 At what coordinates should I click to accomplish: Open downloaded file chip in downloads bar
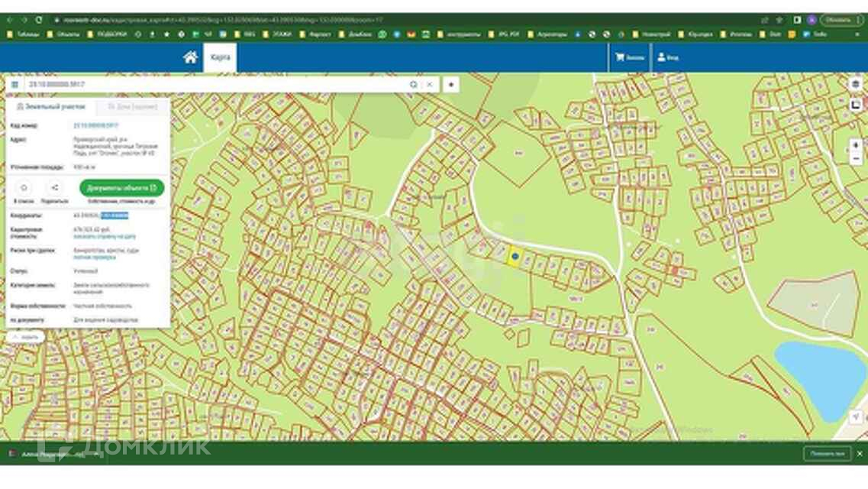53,454
